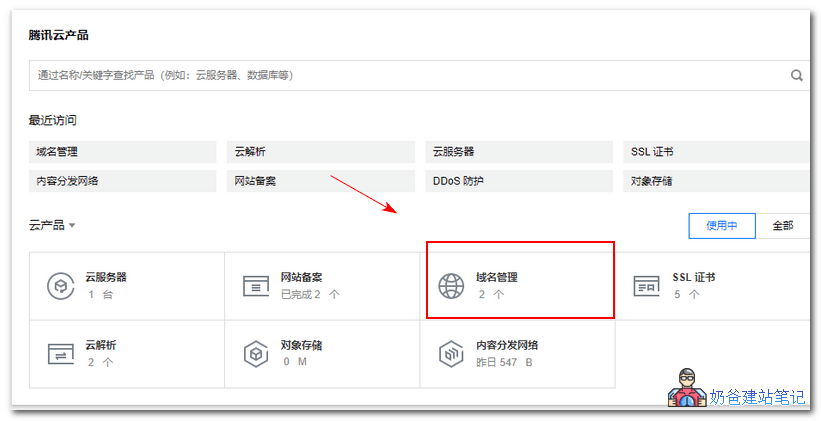Click the search magnifier icon
Viewport: 821px width, 421px height.
point(797,75)
